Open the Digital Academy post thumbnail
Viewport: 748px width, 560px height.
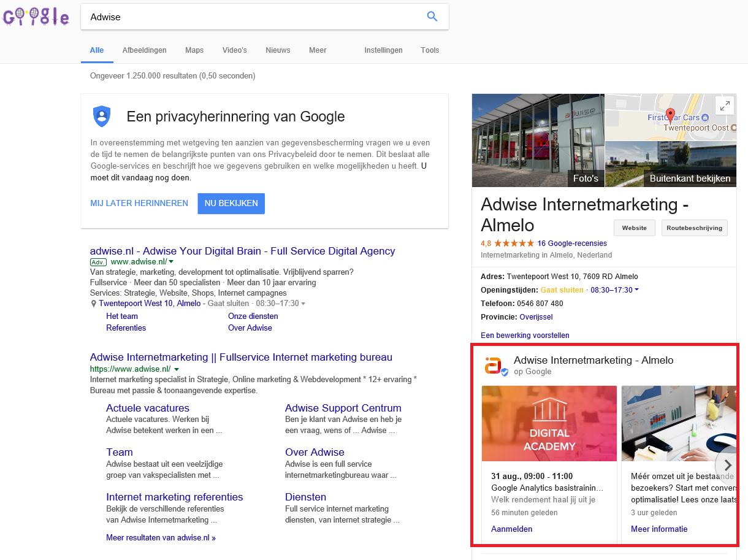tap(549, 423)
